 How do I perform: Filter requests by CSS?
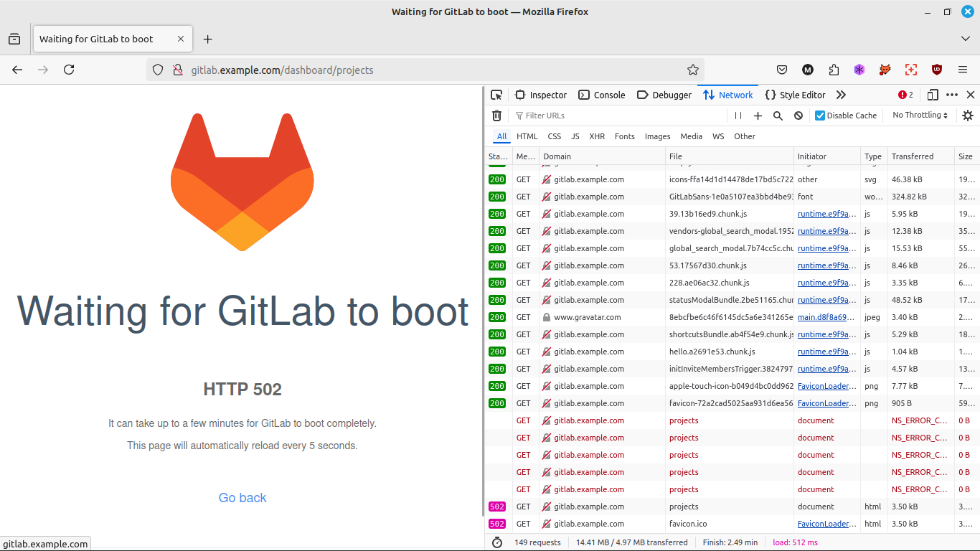555,136
